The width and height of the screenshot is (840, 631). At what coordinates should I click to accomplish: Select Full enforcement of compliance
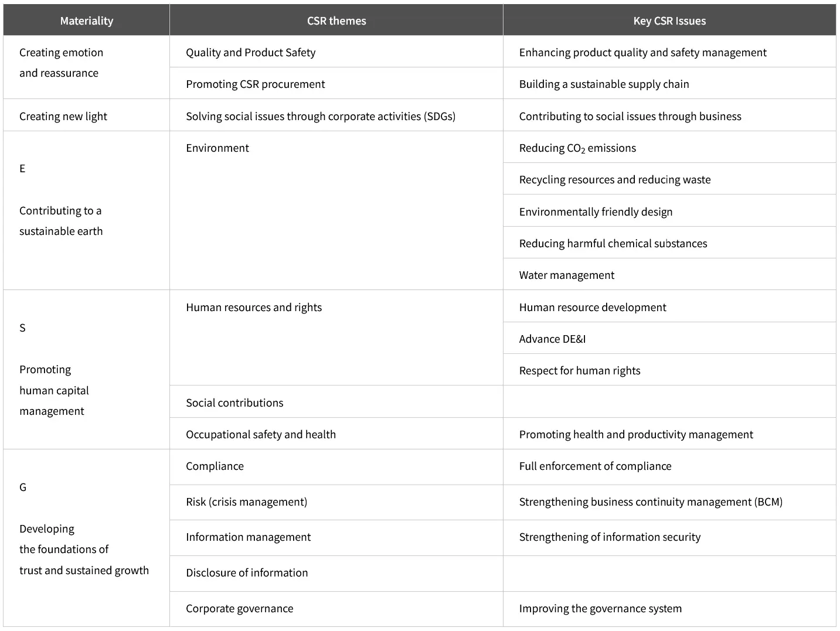[x=595, y=466]
